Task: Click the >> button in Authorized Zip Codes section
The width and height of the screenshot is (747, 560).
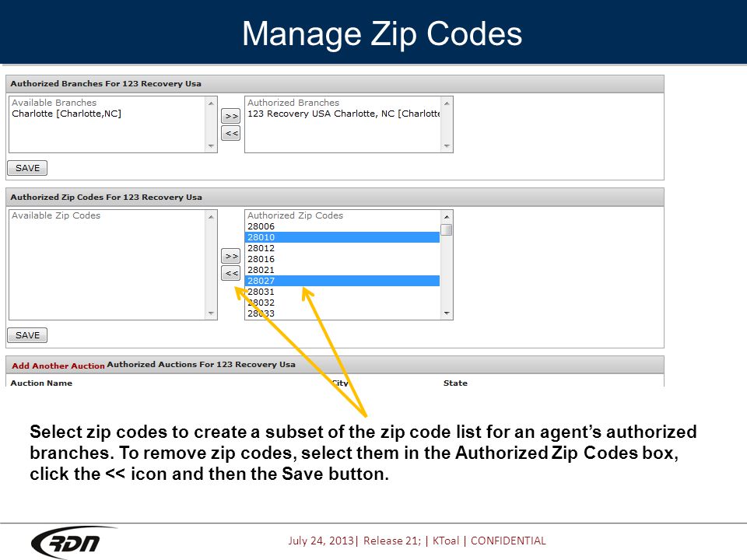Action: [x=230, y=256]
